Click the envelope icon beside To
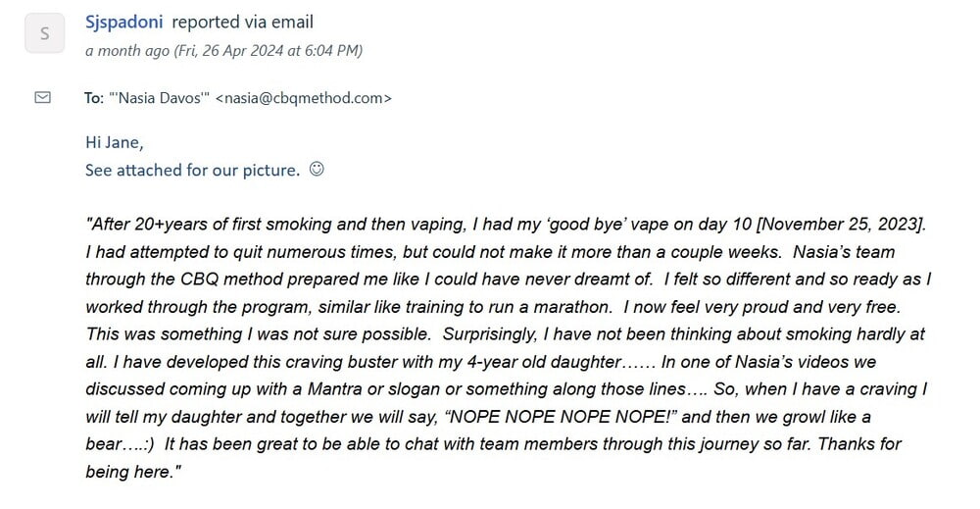Viewport: 980px width, 509px height. pos(43,97)
